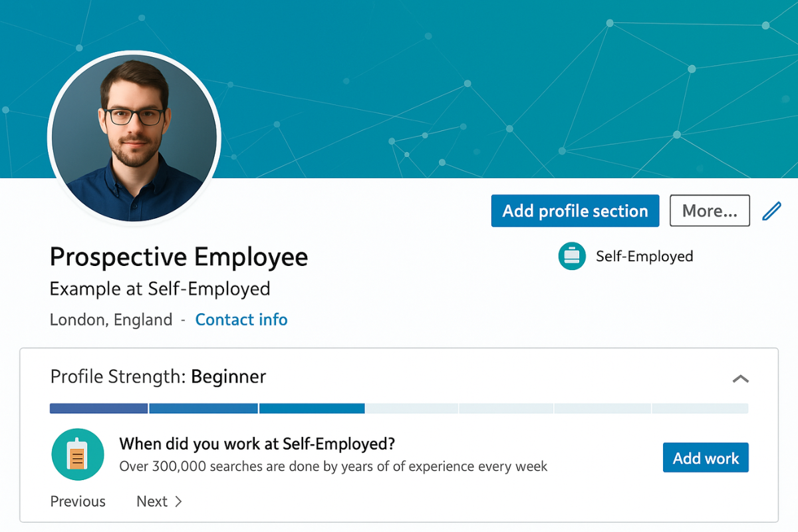Advance to the Next suggestion

click(153, 501)
